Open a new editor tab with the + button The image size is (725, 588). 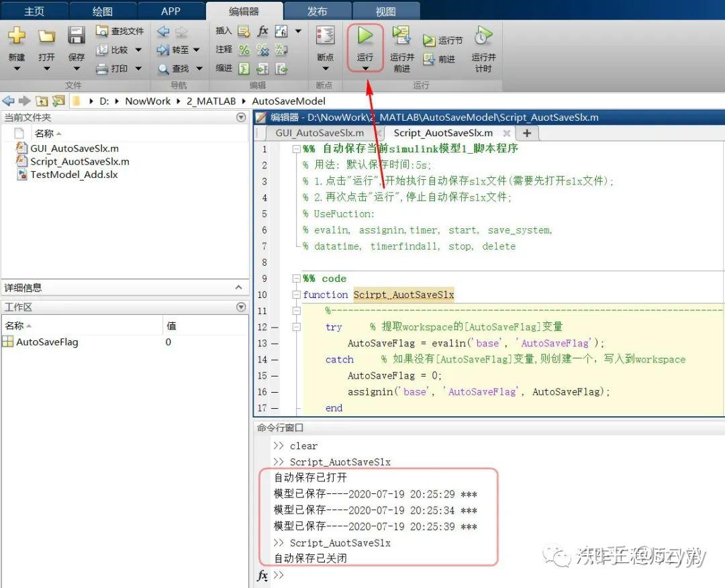click(526, 133)
